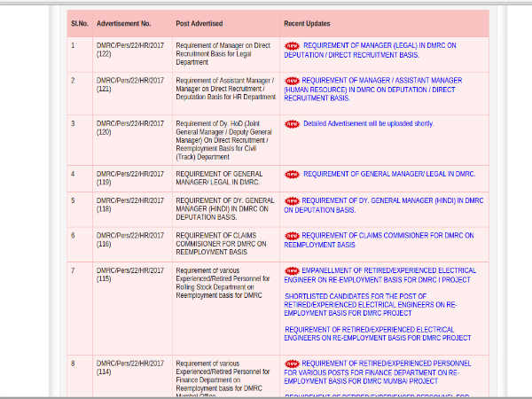The image size is (532, 399).
Task: Open Empanellment of Retired/Experienced Electrical Engineer link
Action: (380, 275)
